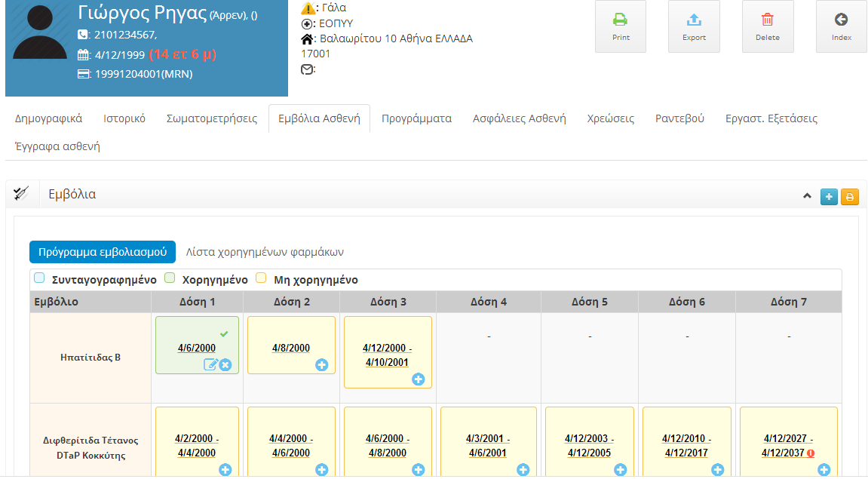Go to the Ραντεβού tab
The width and height of the screenshot is (868, 479).
click(679, 118)
